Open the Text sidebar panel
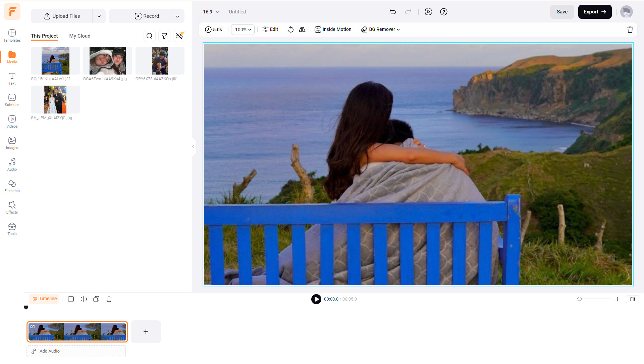644x364 pixels. pos(12,79)
